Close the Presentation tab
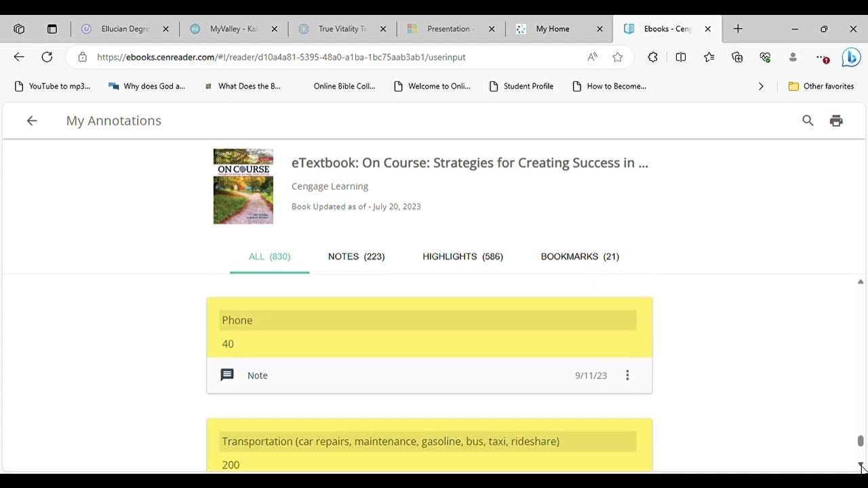The height and width of the screenshot is (488, 868). click(492, 29)
